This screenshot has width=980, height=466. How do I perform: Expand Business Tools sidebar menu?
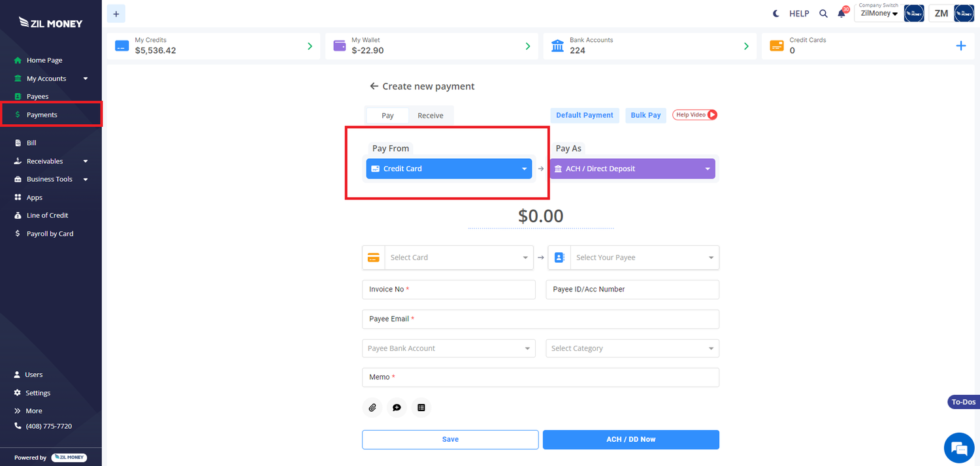51,179
